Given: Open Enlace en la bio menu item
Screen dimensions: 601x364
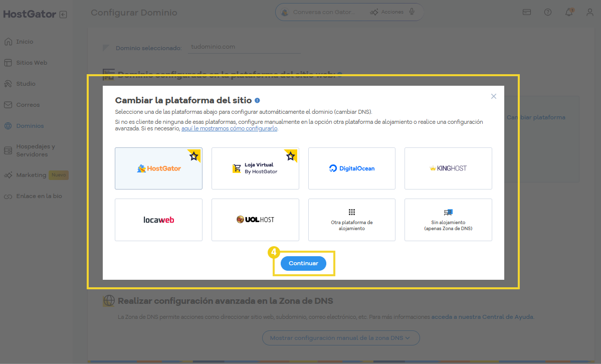Looking at the screenshot, I should pos(39,196).
